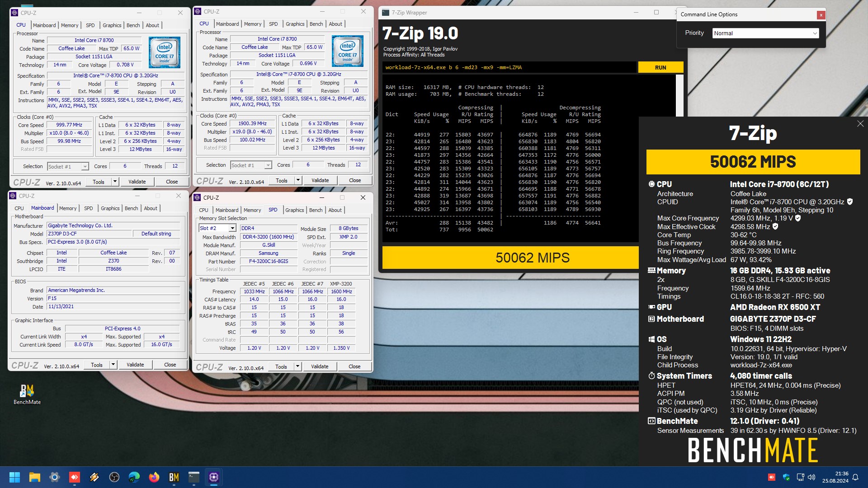The width and height of the screenshot is (868, 488).
Task: Expand Tools arrow in 1900.39 MHz CPU-Z window
Action: [298, 180]
